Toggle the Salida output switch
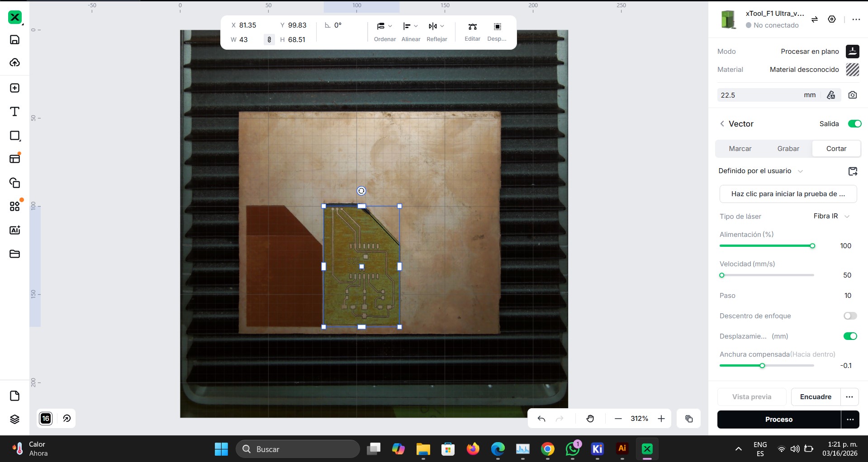Image resolution: width=868 pixels, height=462 pixels. (854, 124)
